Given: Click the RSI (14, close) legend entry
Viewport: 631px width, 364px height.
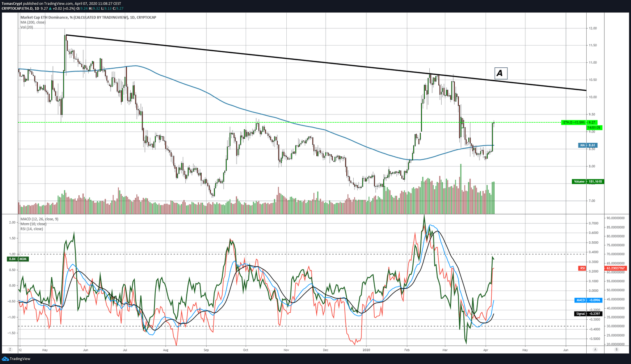Looking at the screenshot, I should tap(32, 229).
